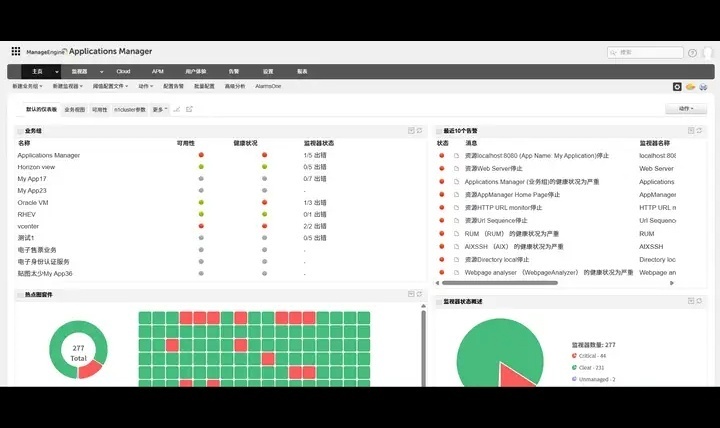
Task: Open the 动作 button at top right of dashboard
Action: (x=686, y=109)
